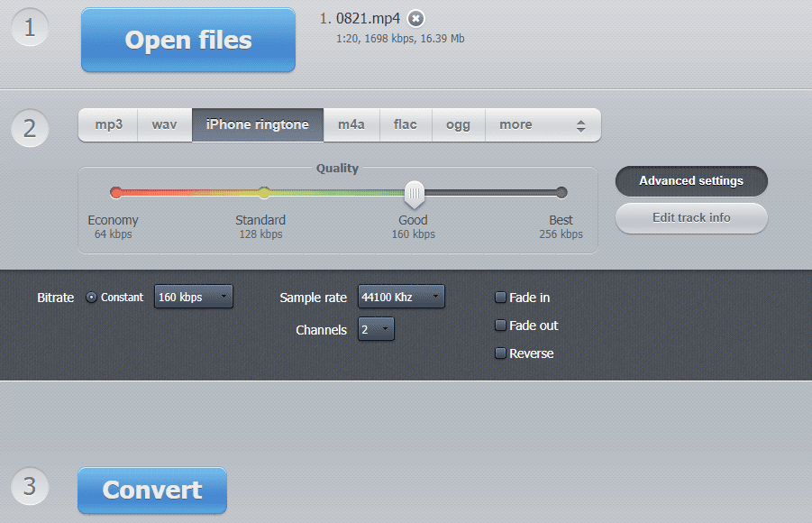The height and width of the screenshot is (523, 812).
Task: Open the Edit track info button
Action: pos(691,217)
